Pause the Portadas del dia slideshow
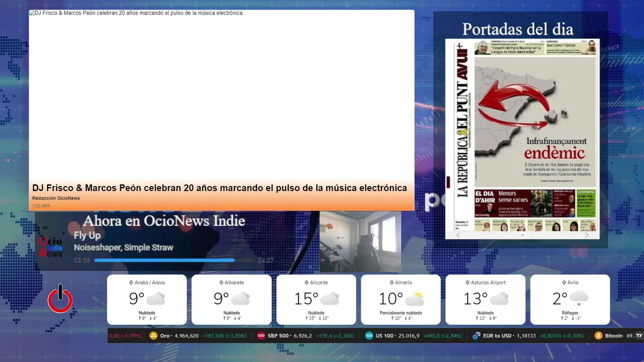 tap(522, 235)
